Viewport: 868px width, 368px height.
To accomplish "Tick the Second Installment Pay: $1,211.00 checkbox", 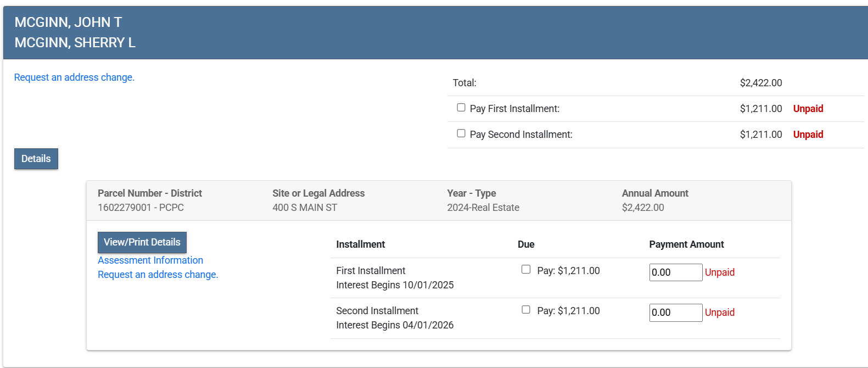I will coord(526,310).
